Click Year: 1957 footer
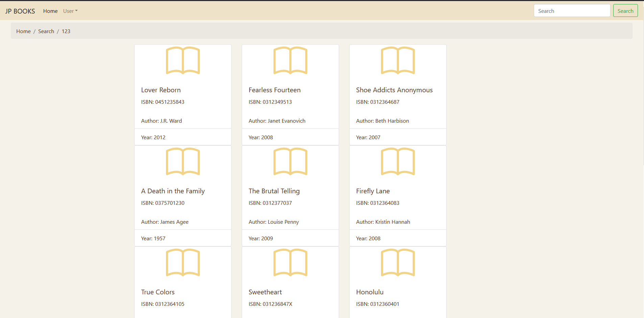 coord(183,238)
